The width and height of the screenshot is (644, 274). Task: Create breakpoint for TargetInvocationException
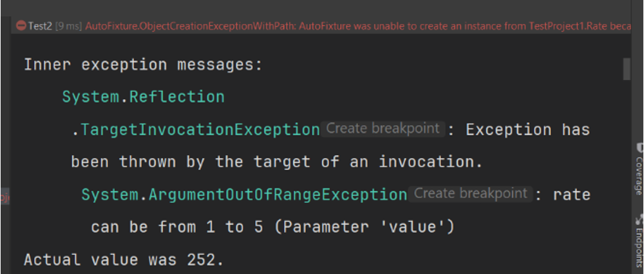(383, 129)
